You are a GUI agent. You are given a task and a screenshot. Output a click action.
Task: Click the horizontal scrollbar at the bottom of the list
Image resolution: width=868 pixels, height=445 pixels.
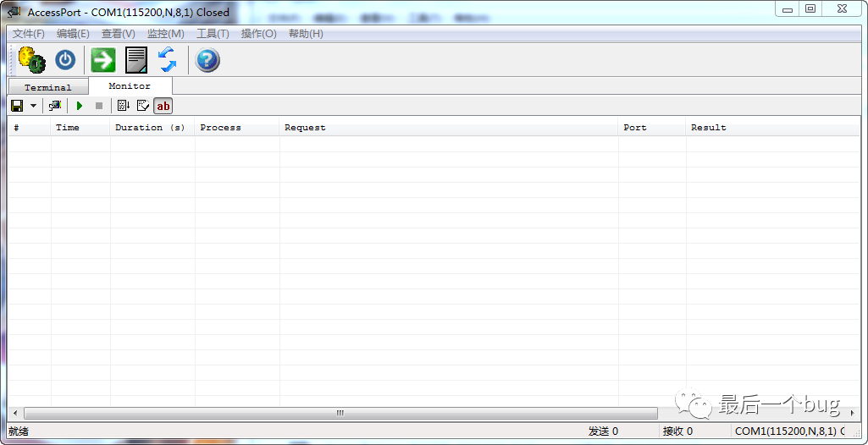coord(340,413)
